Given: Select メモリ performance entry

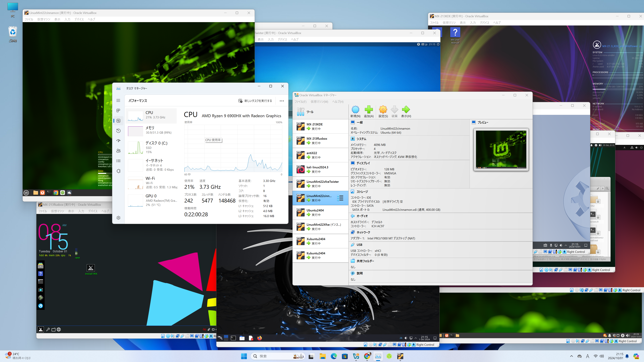Looking at the screenshot, I should 151,130.
